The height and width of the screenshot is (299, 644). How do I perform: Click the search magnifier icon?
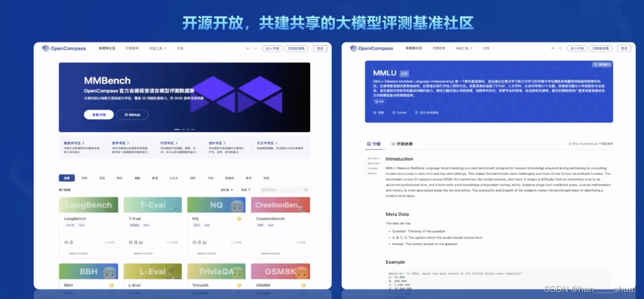click(x=306, y=190)
